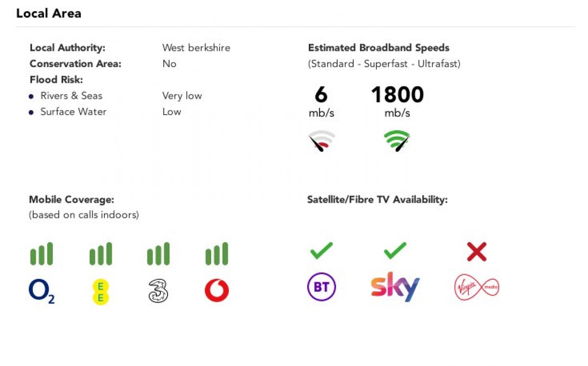Click the O2 network logo

[x=41, y=292]
